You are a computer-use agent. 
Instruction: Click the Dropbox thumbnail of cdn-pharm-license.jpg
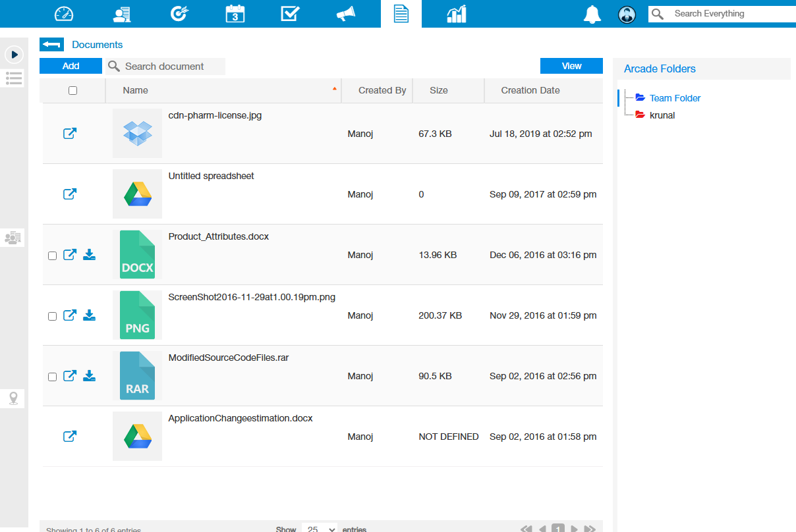click(137, 134)
